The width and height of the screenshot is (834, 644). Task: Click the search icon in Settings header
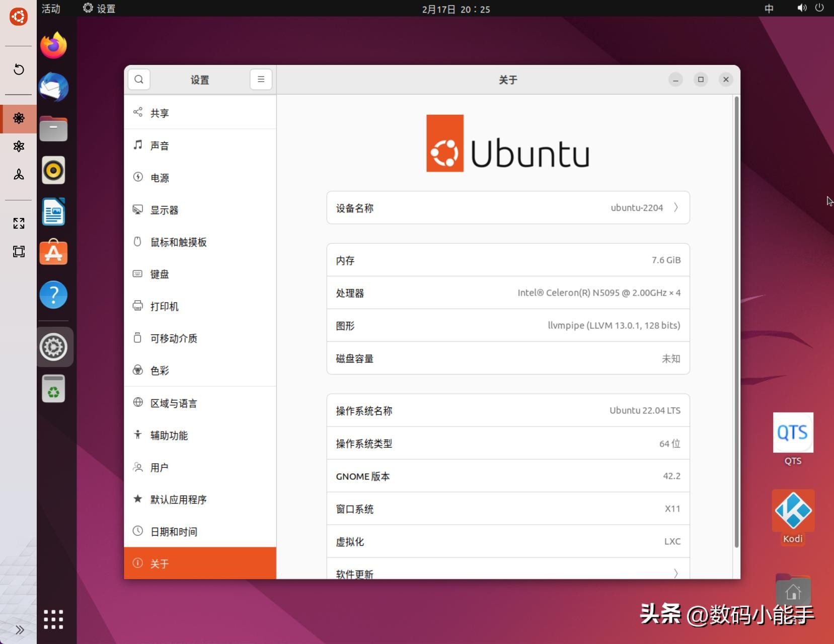click(139, 80)
